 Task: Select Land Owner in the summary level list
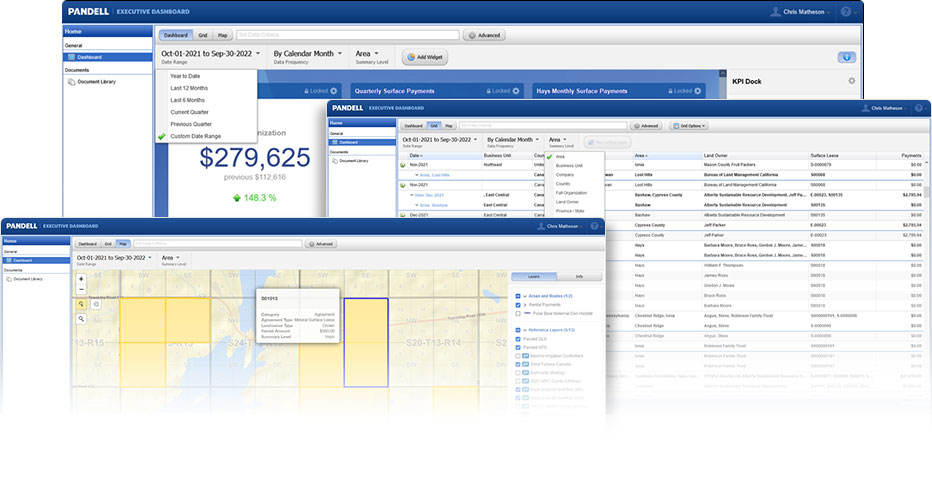coord(567,202)
